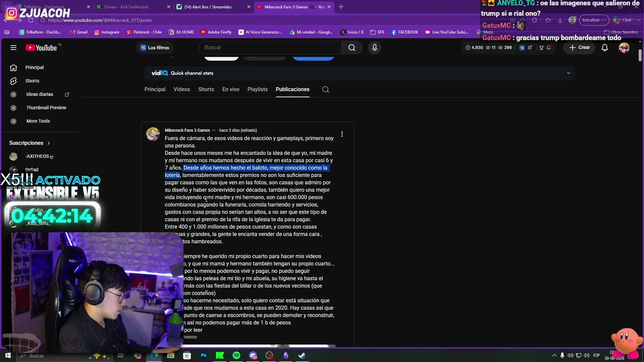The width and height of the screenshot is (644, 362).
Task: Start voice search with the microphone
Action: pyautogui.click(x=374, y=48)
